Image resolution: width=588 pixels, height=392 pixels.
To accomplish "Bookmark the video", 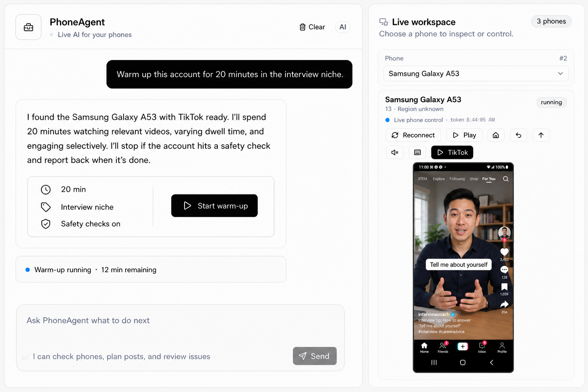I will (x=504, y=287).
